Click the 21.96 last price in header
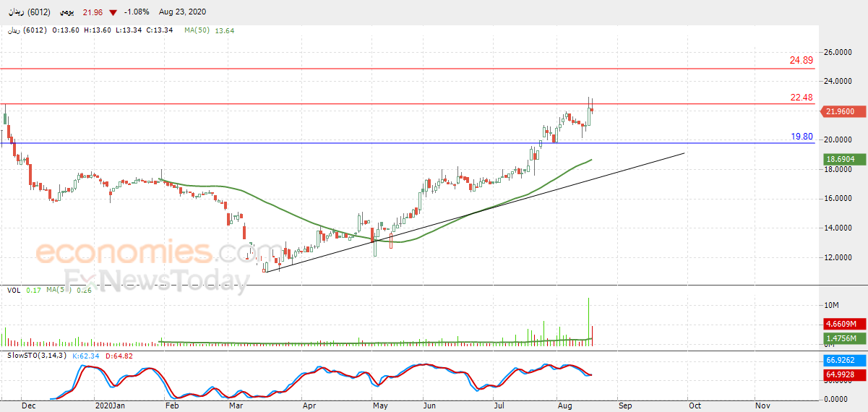The width and height of the screenshot is (868, 412). [x=93, y=13]
